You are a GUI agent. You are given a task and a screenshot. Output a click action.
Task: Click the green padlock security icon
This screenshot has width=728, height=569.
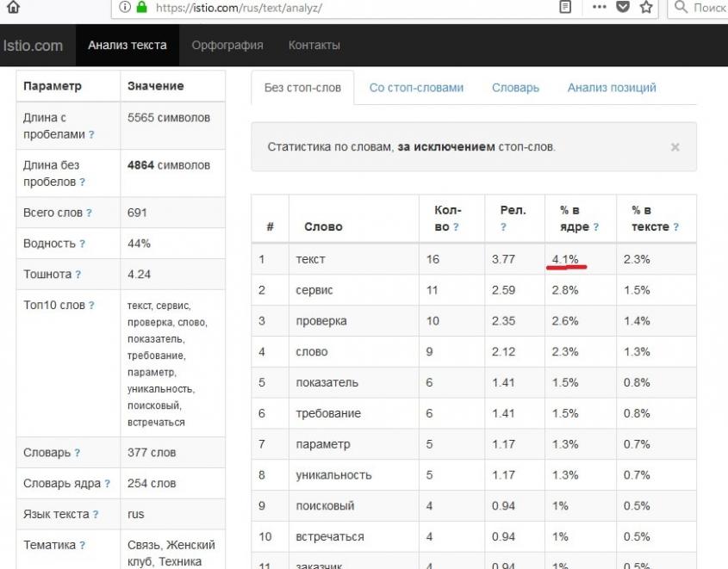click(141, 8)
